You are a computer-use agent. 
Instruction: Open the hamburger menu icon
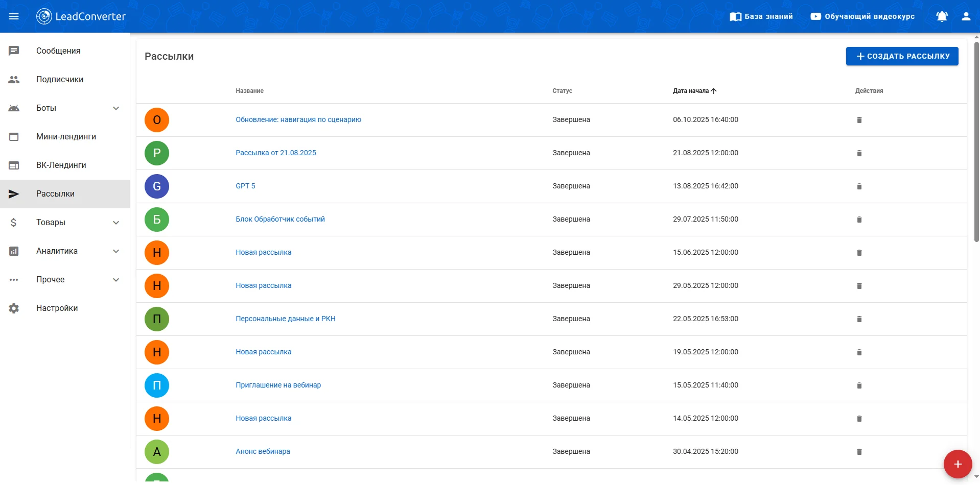pyautogui.click(x=14, y=16)
